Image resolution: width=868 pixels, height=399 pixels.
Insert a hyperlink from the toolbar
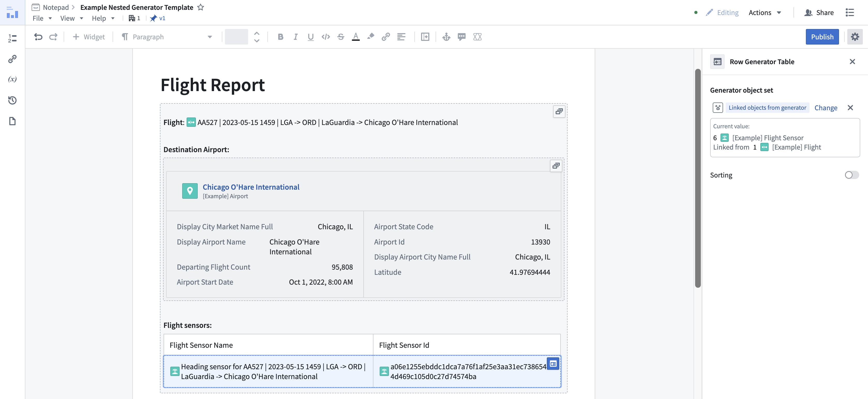(386, 37)
